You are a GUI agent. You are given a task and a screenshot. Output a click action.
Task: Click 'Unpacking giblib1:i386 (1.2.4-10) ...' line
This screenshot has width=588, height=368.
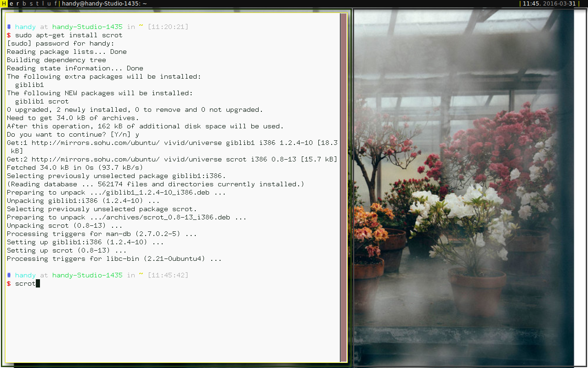tap(83, 201)
